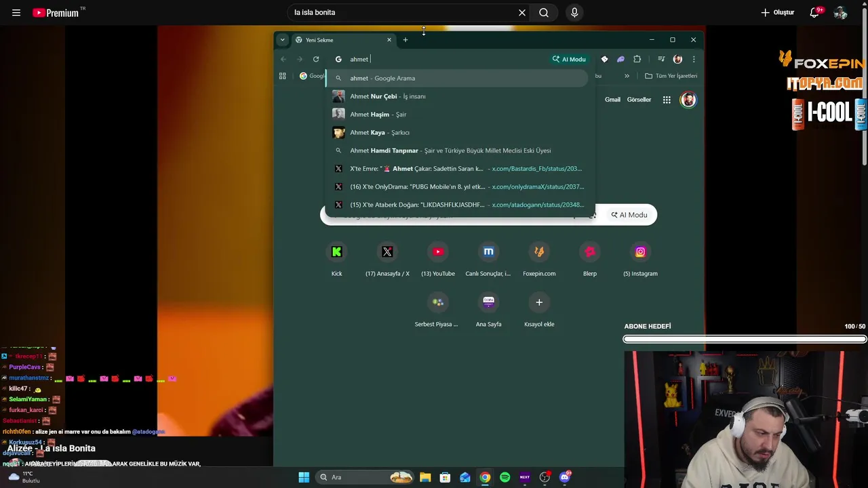Open the YouTube shortcut tile
The width and height of the screenshot is (868, 488).
point(438,260)
